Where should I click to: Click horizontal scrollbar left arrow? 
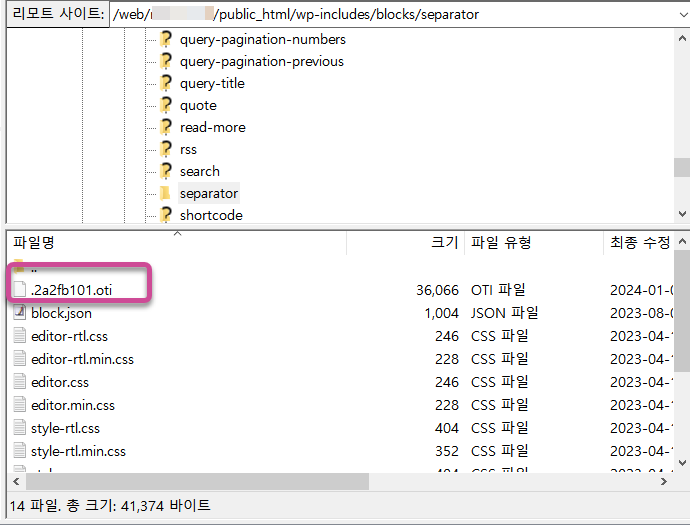16,482
